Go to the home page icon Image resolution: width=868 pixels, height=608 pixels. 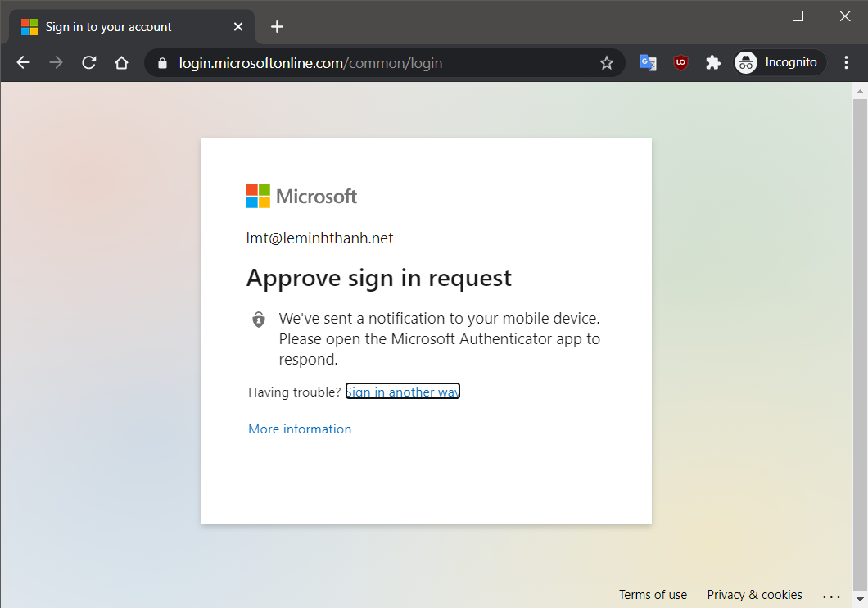(121, 62)
